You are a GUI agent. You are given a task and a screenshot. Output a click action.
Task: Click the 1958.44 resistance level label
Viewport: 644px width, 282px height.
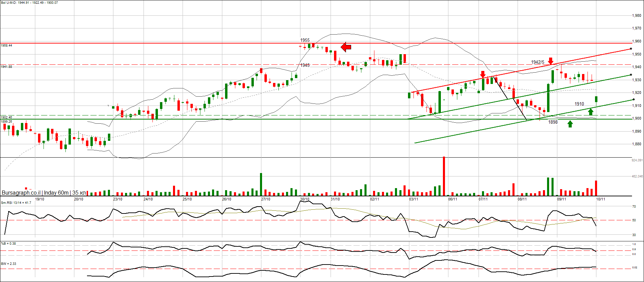coord(7,46)
